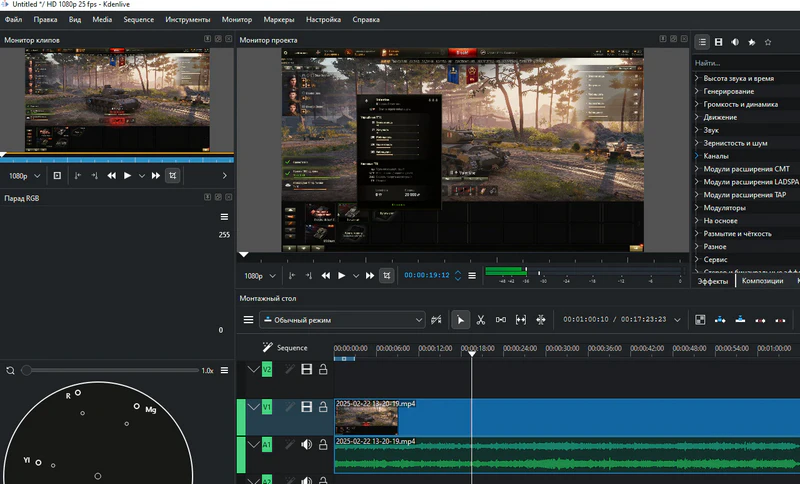Mute audio track A1

tap(307, 445)
